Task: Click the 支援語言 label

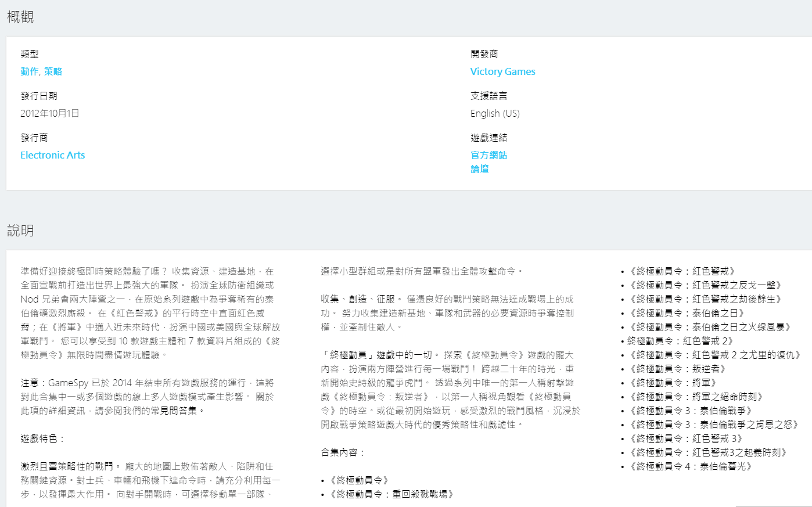Action: (x=489, y=96)
